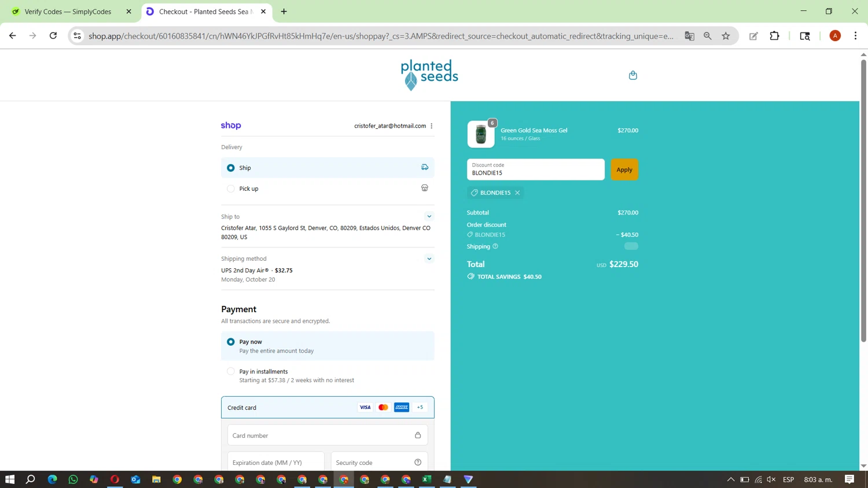This screenshot has height=488, width=868.
Task: Click the pick up store icon
Action: (x=425, y=188)
